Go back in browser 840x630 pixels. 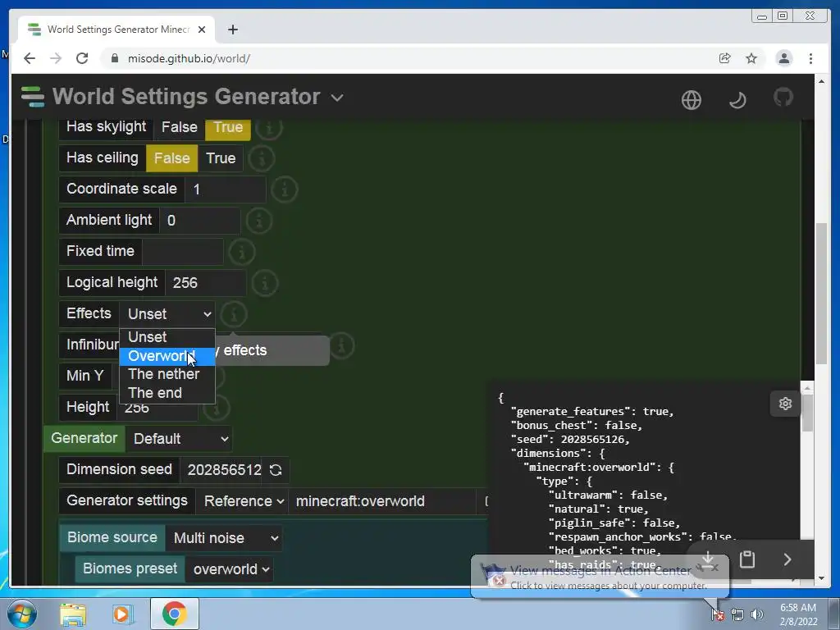[x=30, y=58]
